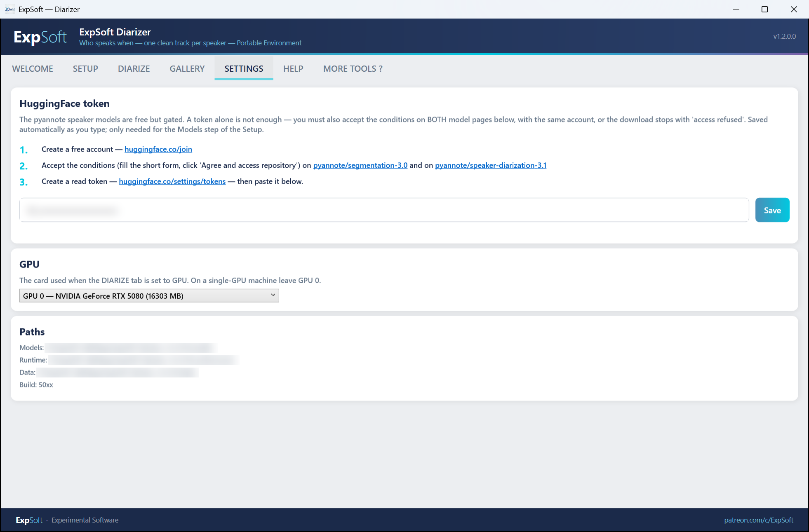
Task: Close the Diarizer window
Action: [794, 9]
